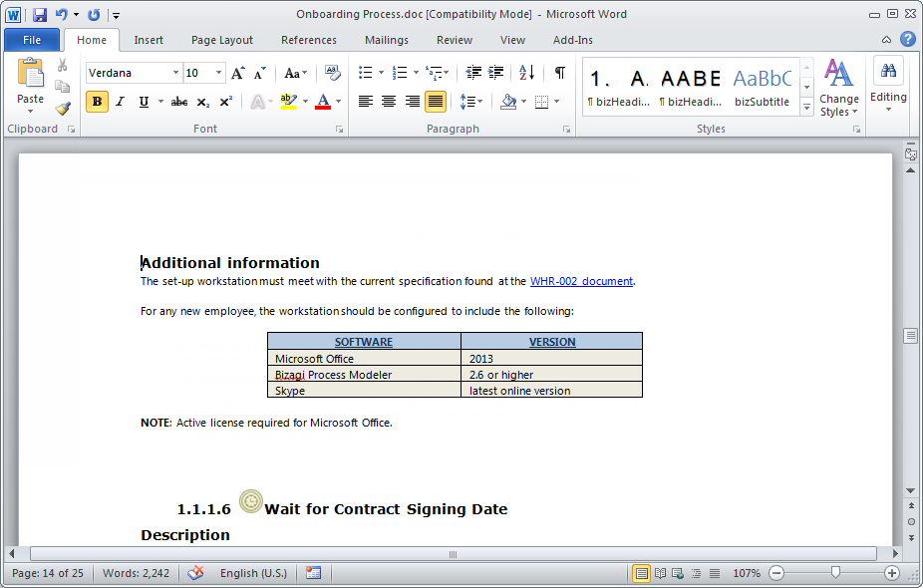Open line spacing dropdown
The height and width of the screenshot is (588, 923).
(470, 102)
